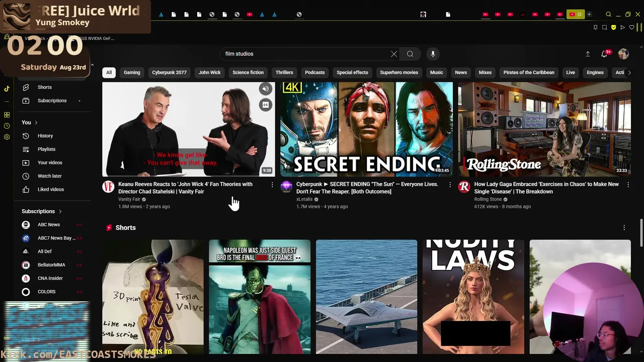Open the COLORS channel

coord(46,292)
